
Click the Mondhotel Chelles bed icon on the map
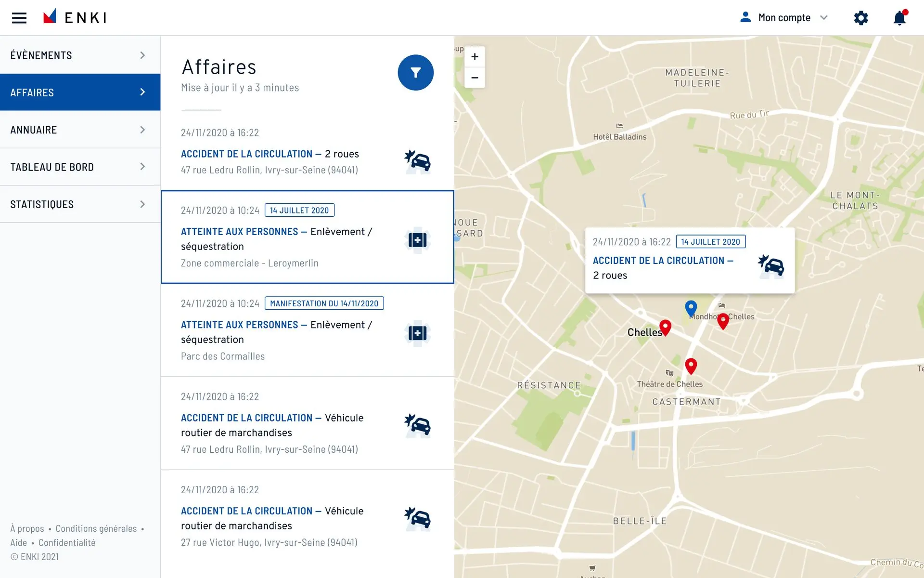click(721, 305)
